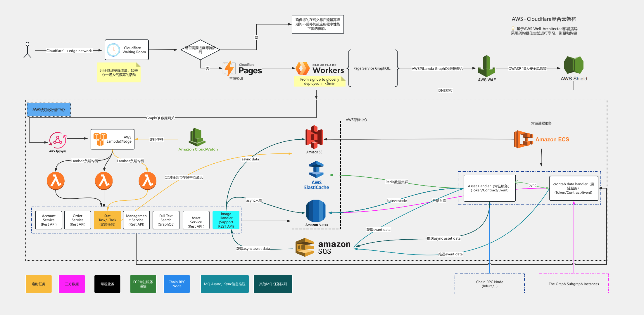Select the 'Cloudflare's edge network' label
This screenshot has width=644, height=315.
(70, 51)
